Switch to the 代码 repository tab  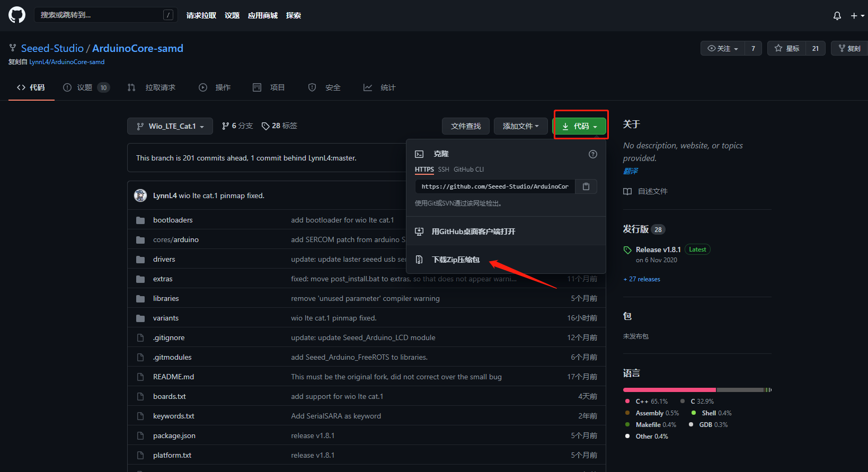[x=31, y=87]
